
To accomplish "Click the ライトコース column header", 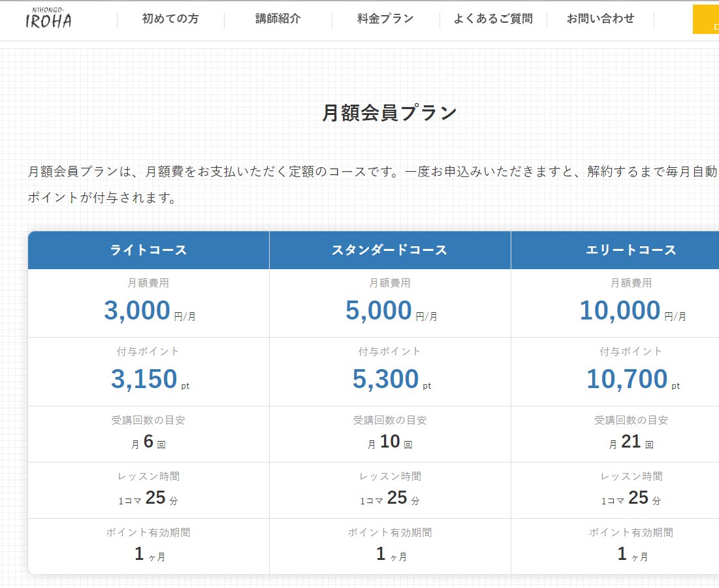I will [x=149, y=250].
